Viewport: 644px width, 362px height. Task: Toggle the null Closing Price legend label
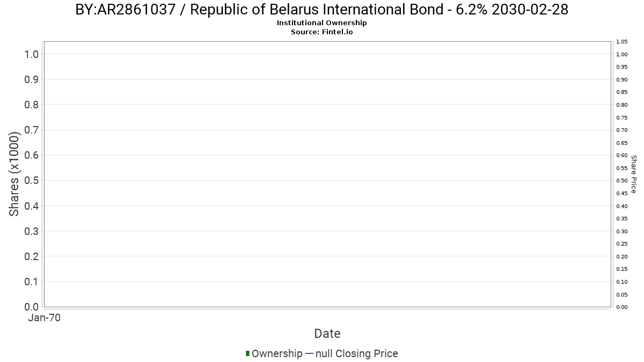(357, 353)
